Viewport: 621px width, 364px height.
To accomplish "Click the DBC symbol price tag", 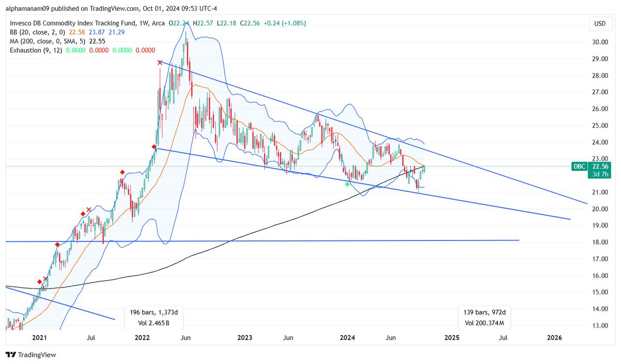I will (579, 166).
